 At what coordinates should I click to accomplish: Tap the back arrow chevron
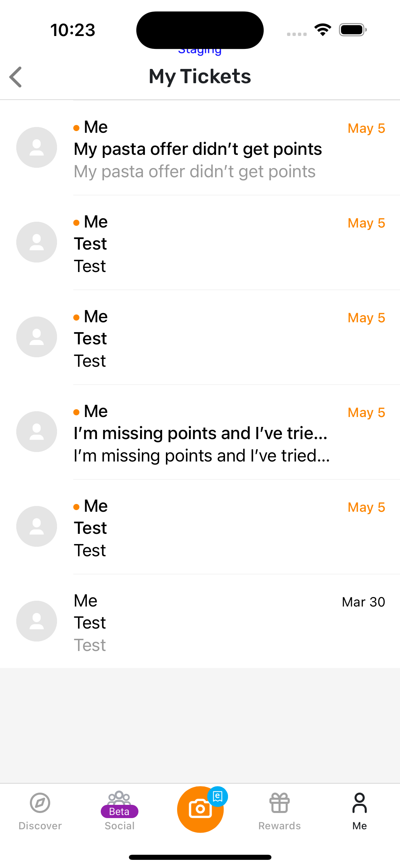tap(16, 77)
